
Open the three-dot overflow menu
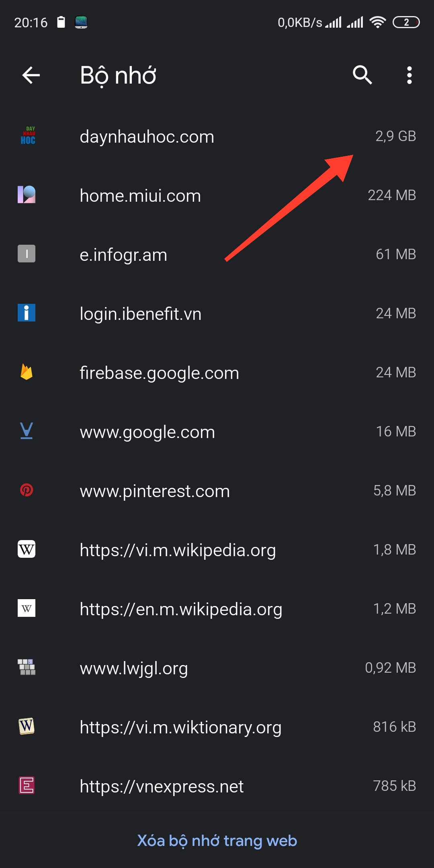[409, 75]
